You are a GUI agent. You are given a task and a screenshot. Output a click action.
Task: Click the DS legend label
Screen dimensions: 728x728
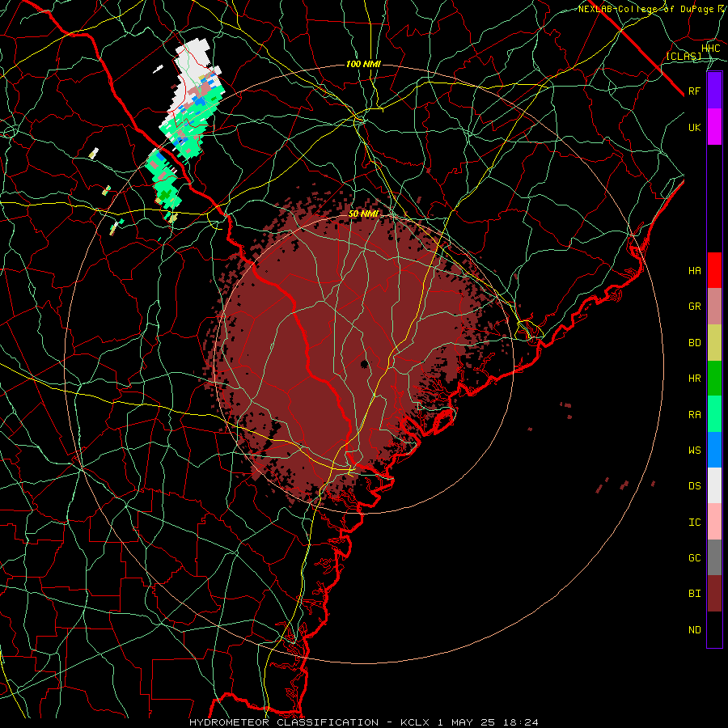click(695, 486)
